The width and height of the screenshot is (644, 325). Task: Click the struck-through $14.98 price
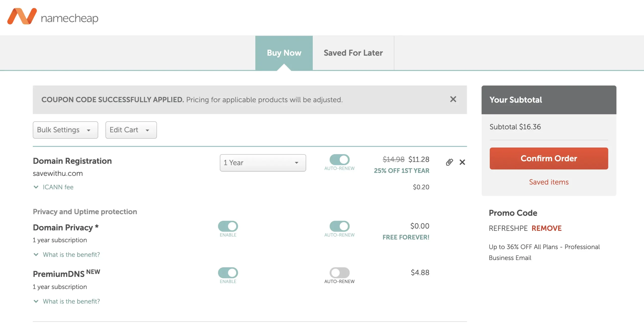point(394,159)
